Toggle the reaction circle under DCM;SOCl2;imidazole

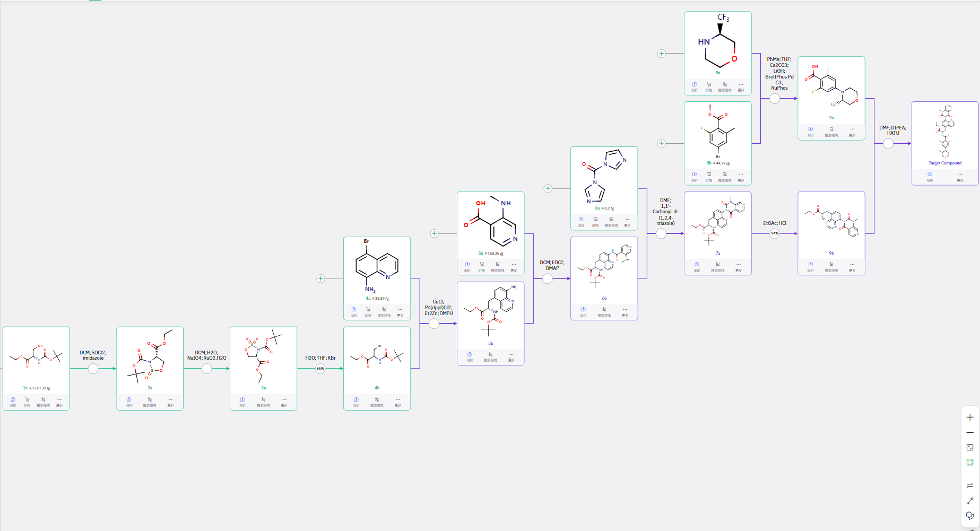(93, 369)
